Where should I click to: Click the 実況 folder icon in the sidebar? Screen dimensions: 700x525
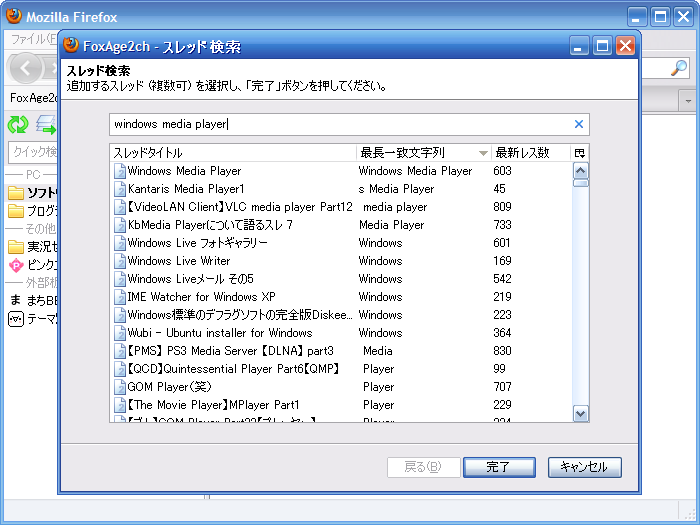16,247
